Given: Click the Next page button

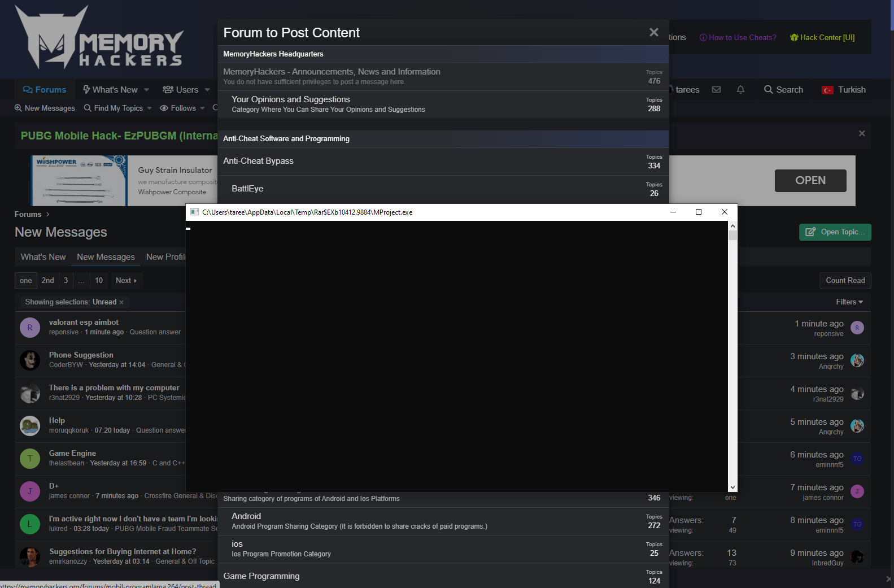Looking at the screenshot, I should (x=126, y=280).
